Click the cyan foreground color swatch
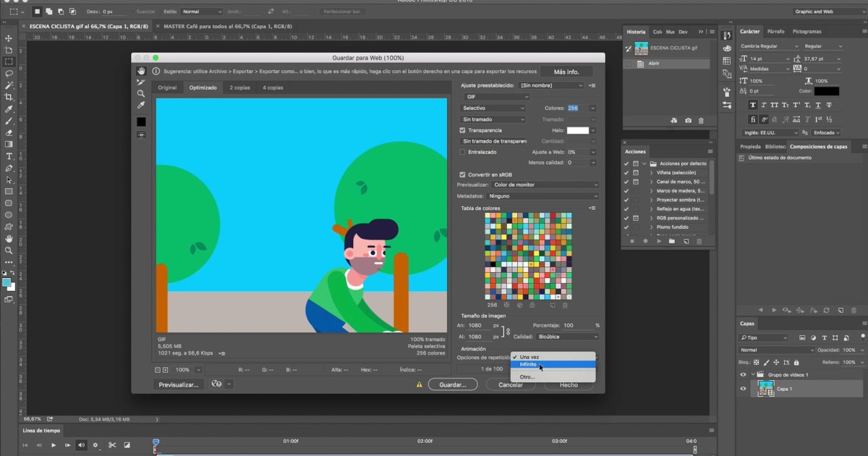Screen dimensions: 868x456 pyautogui.click(x=7, y=282)
